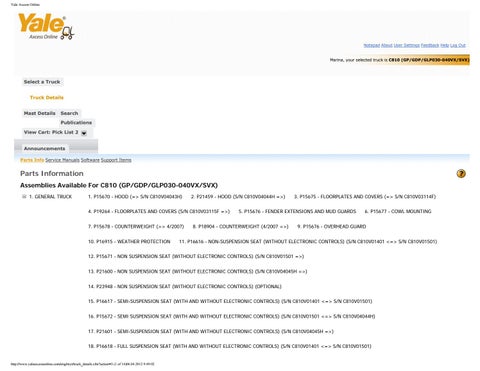The image size is (480, 371).
Task: Click the Log Out link
Action: coord(458,45)
